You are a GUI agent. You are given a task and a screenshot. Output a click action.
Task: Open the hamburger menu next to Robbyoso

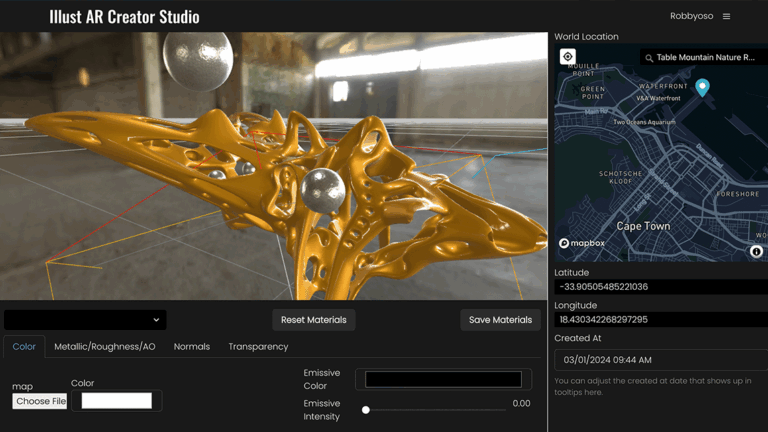(x=726, y=16)
